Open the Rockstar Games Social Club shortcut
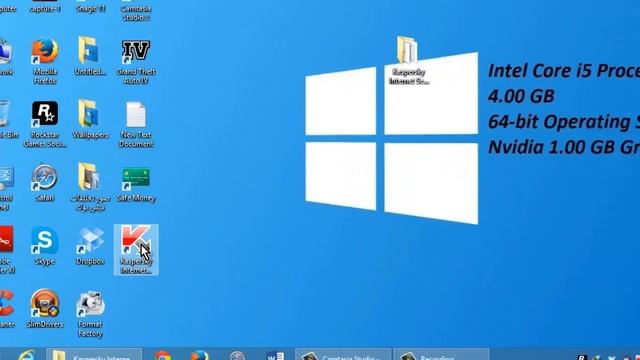 tap(44, 124)
